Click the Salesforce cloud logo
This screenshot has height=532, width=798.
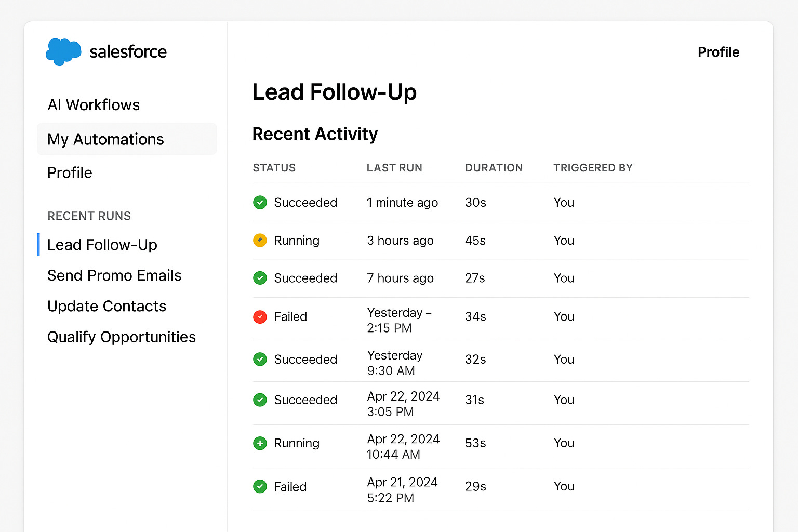[x=63, y=52]
